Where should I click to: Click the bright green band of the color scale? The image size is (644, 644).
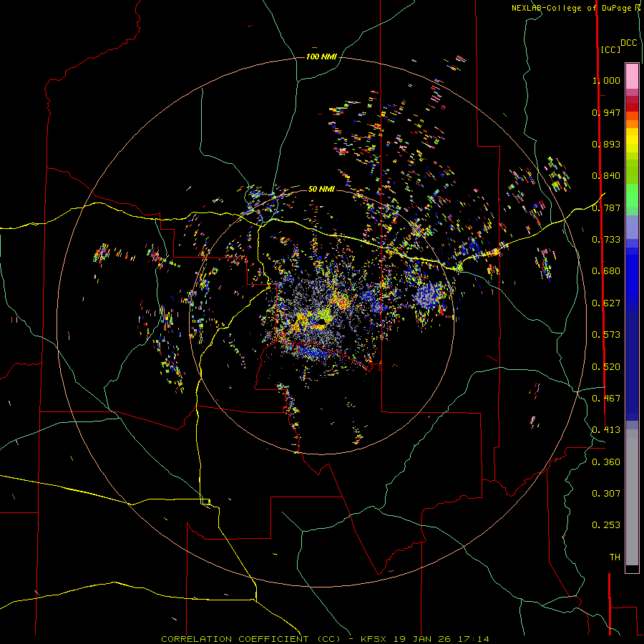click(x=632, y=195)
